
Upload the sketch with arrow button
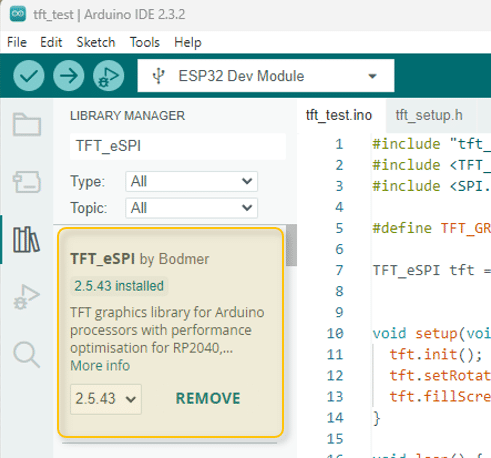pos(69,76)
